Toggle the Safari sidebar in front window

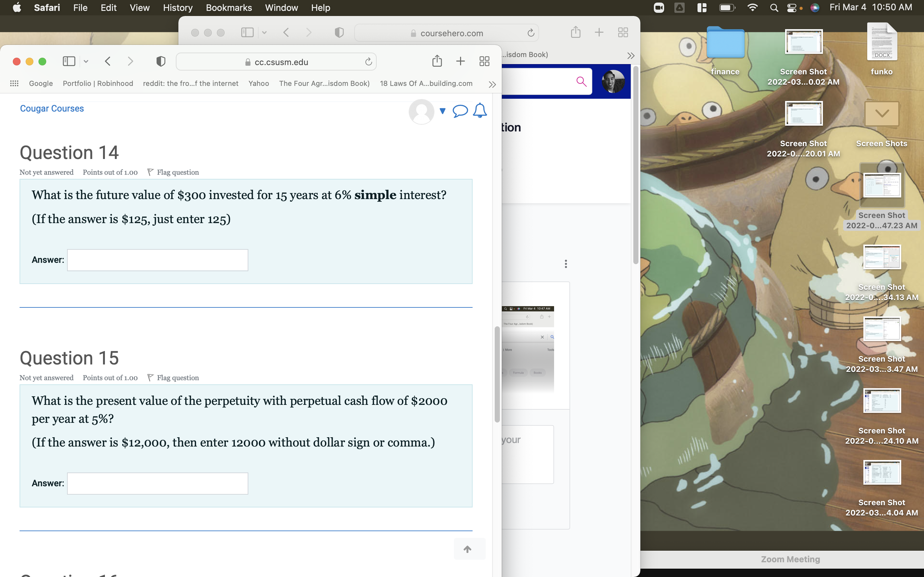click(69, 62)
